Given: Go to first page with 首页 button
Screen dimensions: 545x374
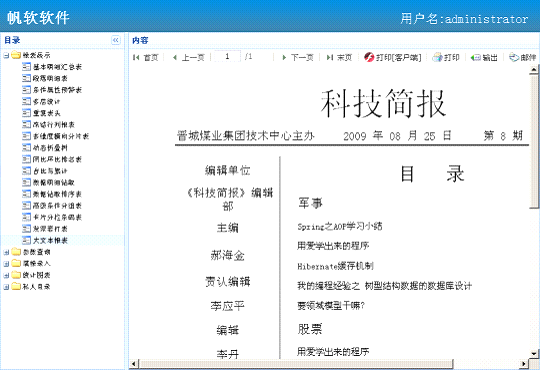Looking at the screenshot, I should pos(146,57).
